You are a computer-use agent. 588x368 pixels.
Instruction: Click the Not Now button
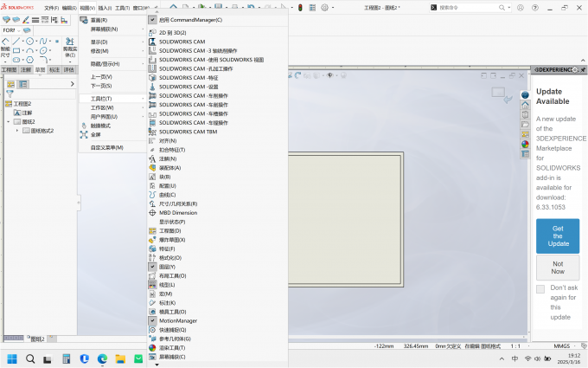[558, 268]
